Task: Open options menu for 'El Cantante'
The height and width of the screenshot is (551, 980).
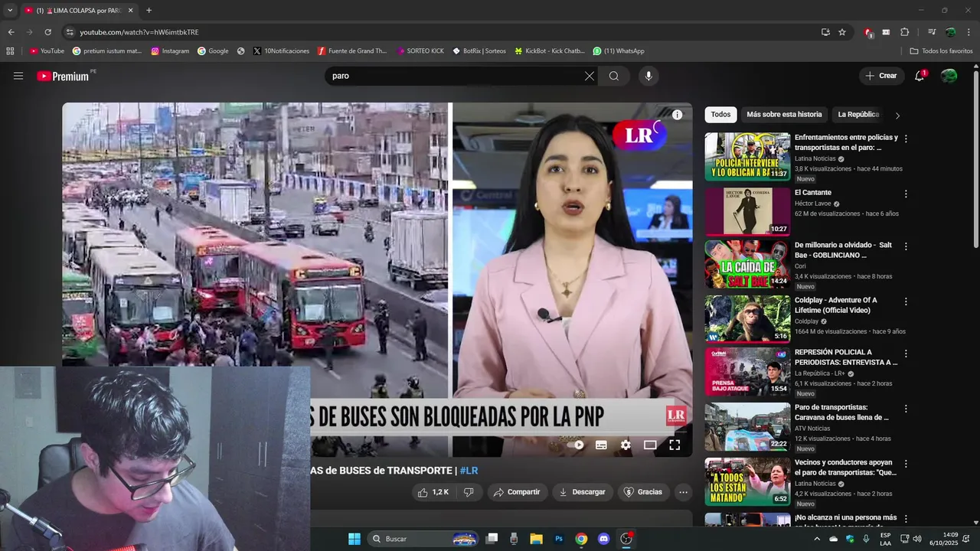Action: click(x=906, y=194)
